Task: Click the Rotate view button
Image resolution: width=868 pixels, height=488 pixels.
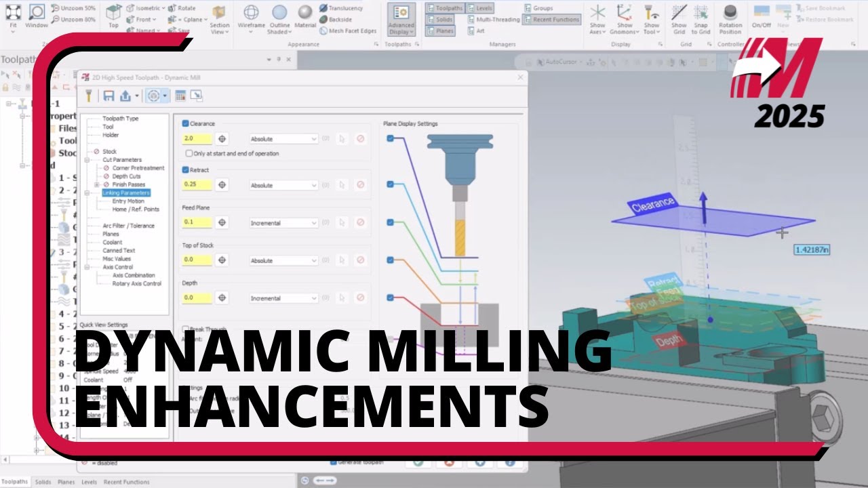Action: 181,8
